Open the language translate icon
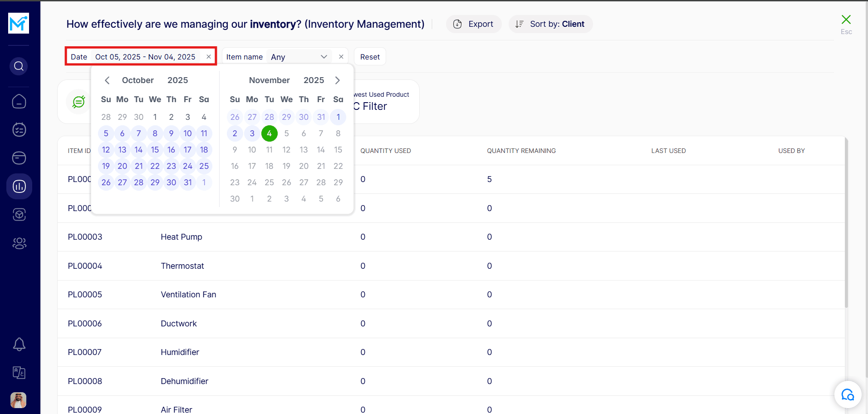 [19, 373]
